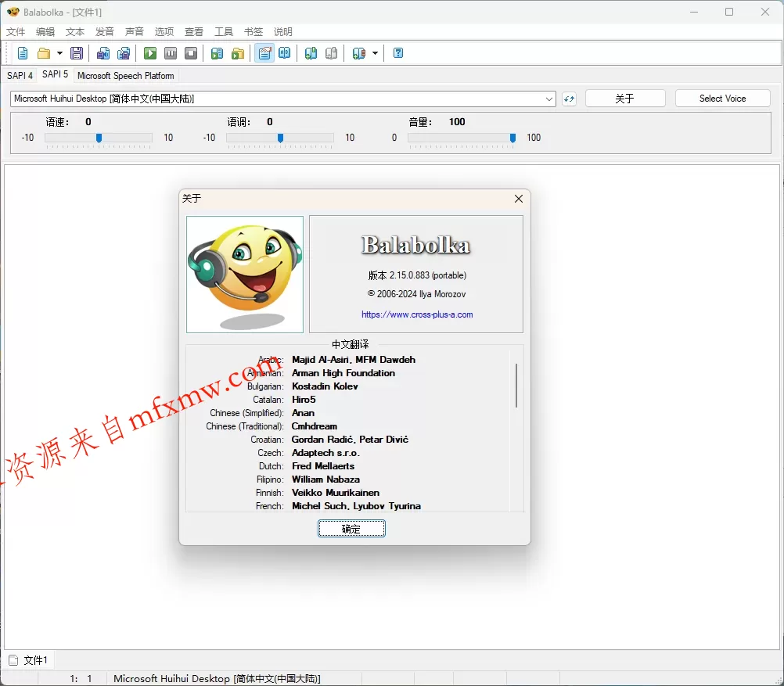Switch to the Microsoft Speech Platform tab
The width and height of the screenshot is (784, 686).
pos(125,76)
